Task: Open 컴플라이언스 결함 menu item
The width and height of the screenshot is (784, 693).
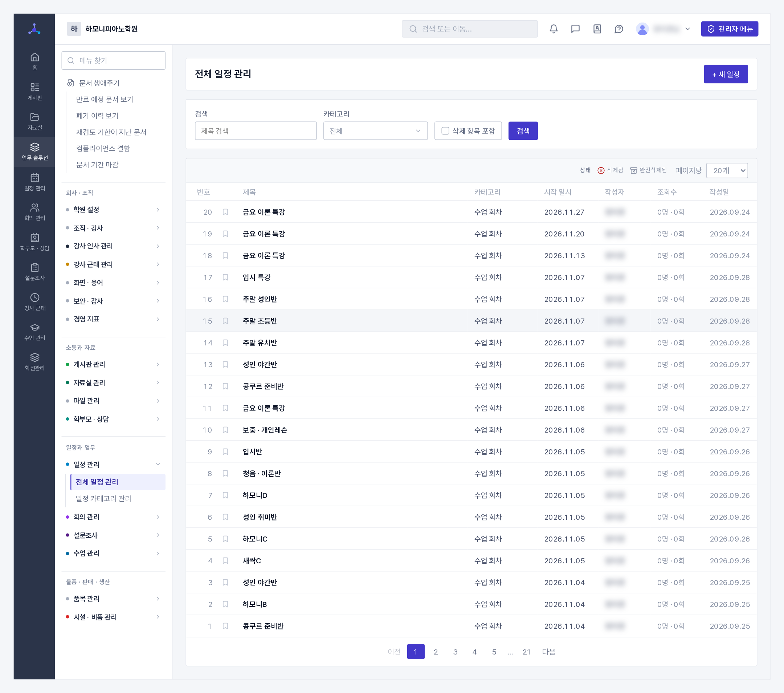Action: [x=103, y=148]
